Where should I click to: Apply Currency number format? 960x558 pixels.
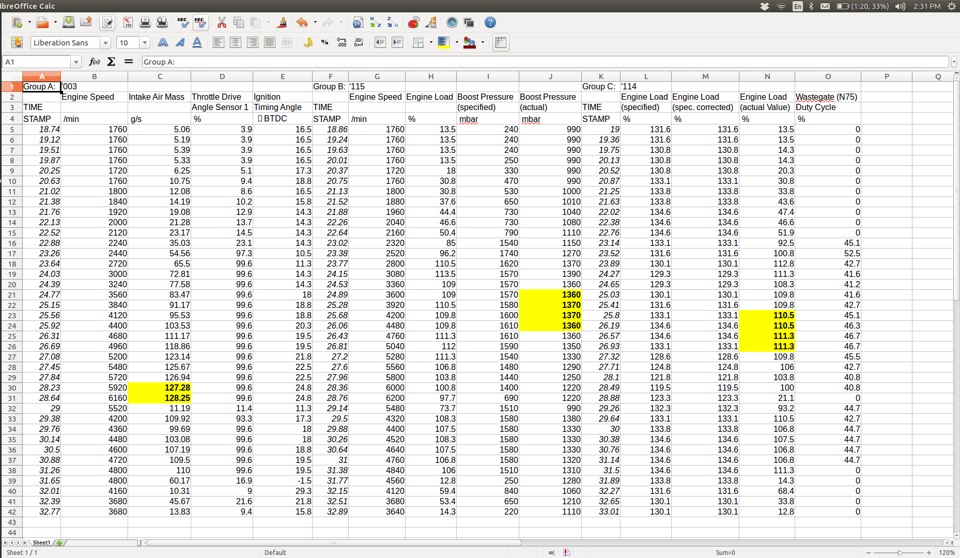308,43
